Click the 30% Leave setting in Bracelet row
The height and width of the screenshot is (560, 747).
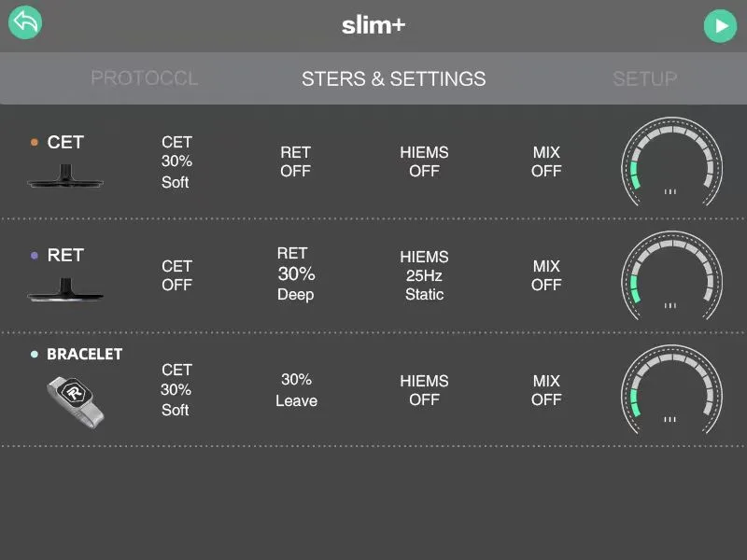296,390
